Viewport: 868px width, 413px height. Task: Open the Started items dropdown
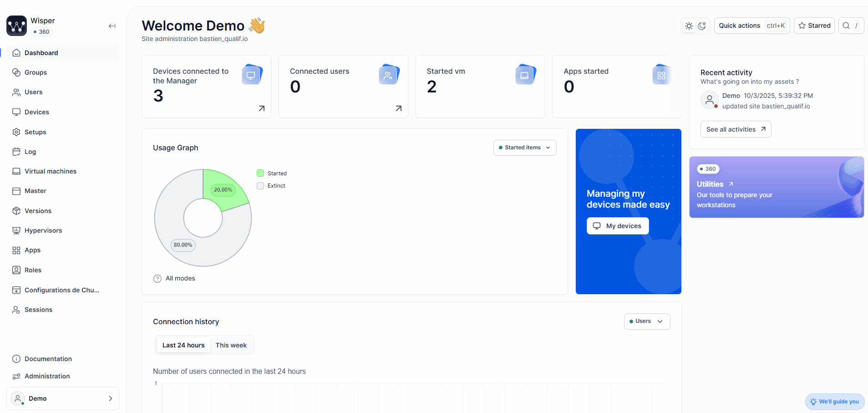(525, 148)
